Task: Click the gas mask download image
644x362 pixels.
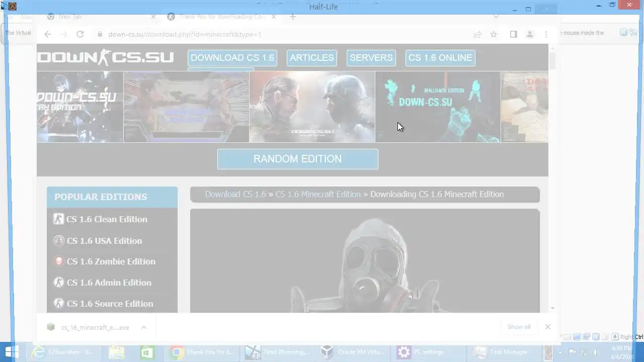Action: 365,261
